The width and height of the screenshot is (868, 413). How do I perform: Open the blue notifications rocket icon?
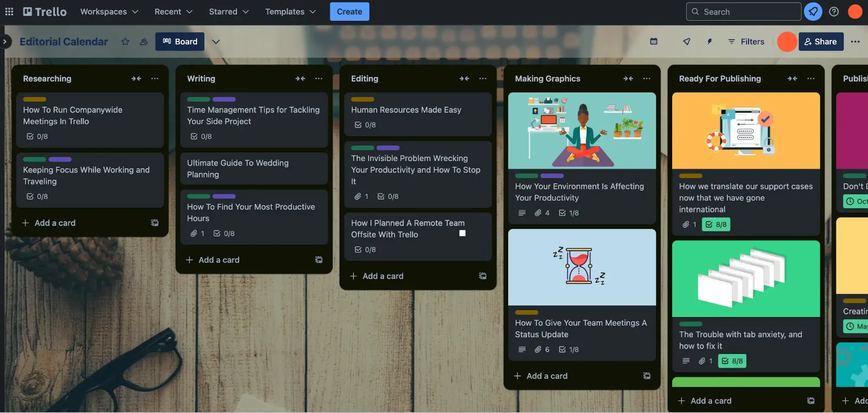pyautogui.click(x=813, y=12)
